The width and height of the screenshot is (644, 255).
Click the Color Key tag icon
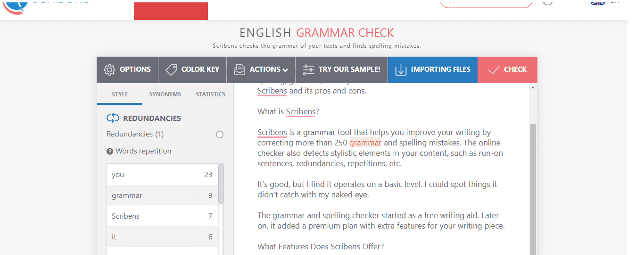coord(171,69)
